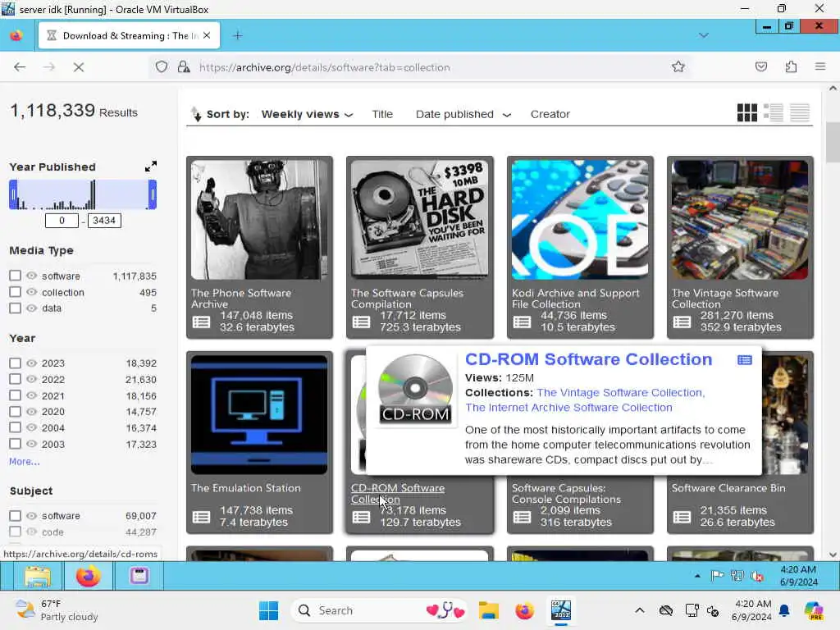The image size is (840, 630).
Task: View site security padlock info
Action: 184,67
